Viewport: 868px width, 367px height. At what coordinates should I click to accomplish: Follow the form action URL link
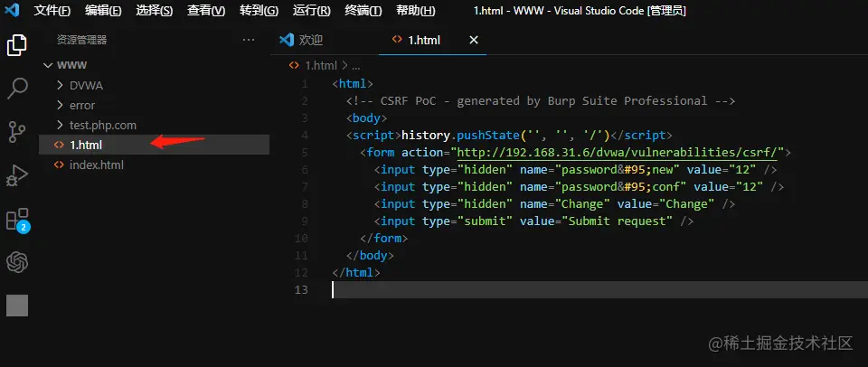click(618, 152)
